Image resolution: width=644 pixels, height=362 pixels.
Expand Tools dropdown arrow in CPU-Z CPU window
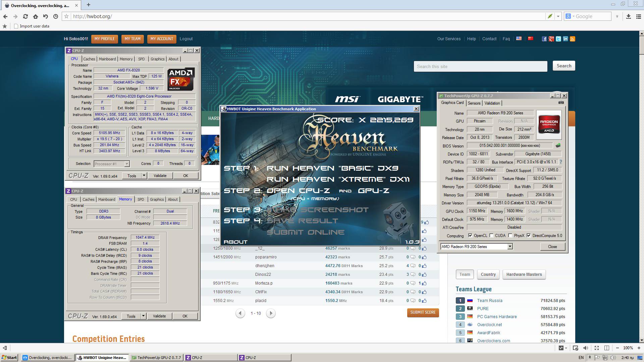pyautogui.click(x=144, y=176)
